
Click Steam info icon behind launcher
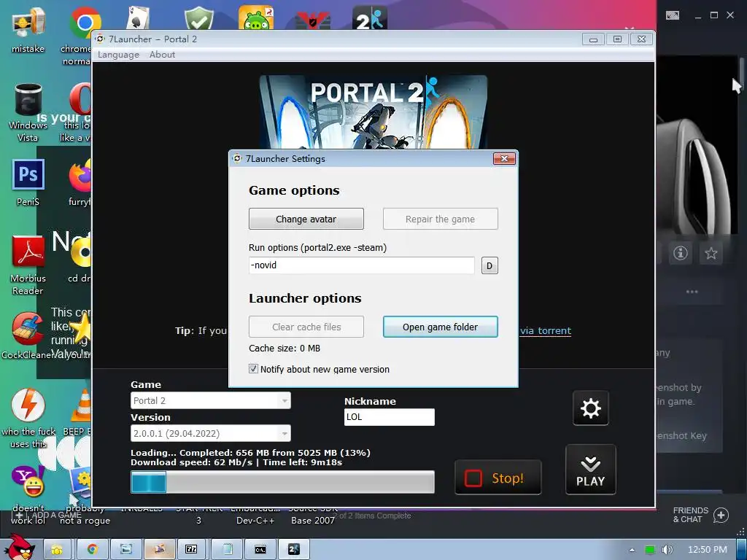pos(681,253)
